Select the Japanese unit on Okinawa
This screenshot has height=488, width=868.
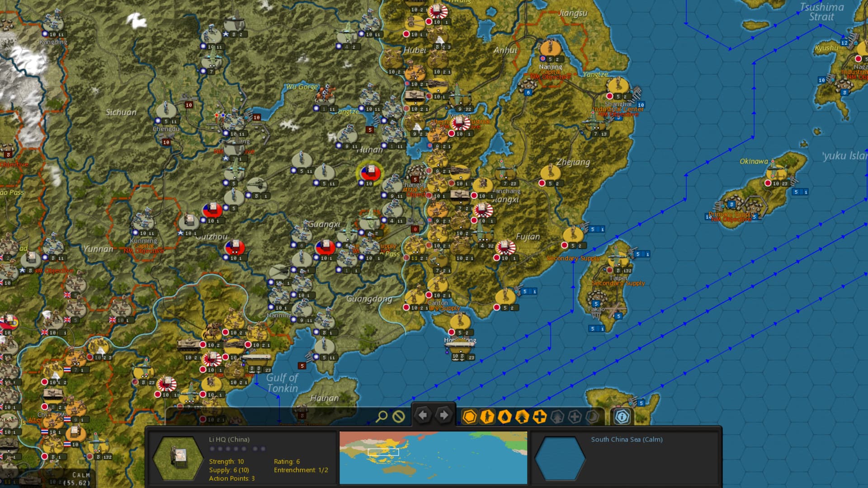pos(777,172)
